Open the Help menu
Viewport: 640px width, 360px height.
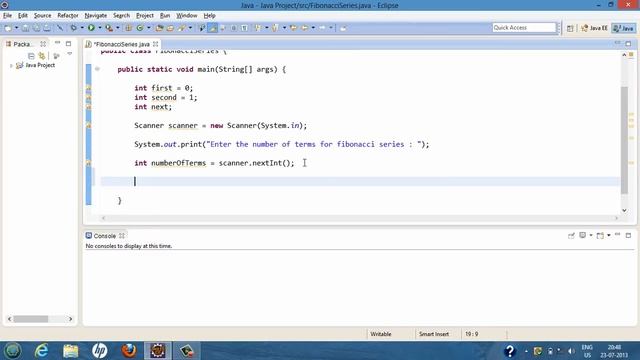(209, 16)
